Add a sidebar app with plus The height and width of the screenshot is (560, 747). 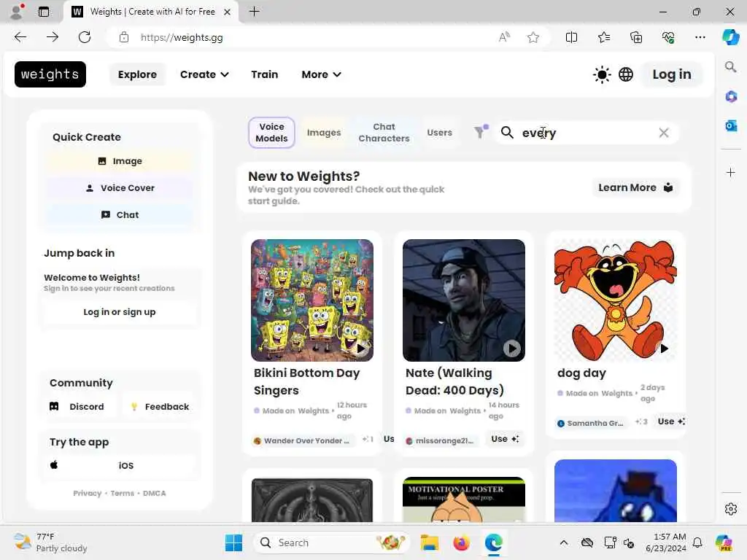coord(731,172)
